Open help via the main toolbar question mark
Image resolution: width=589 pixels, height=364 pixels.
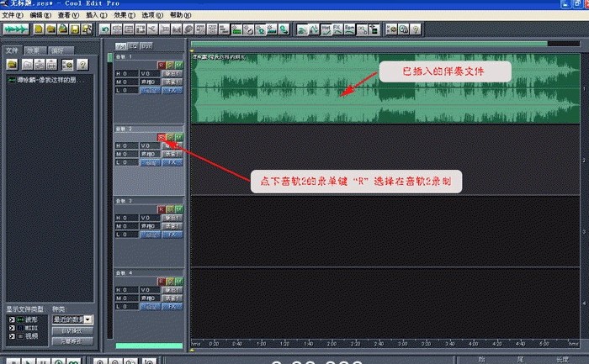pos(416,29)
